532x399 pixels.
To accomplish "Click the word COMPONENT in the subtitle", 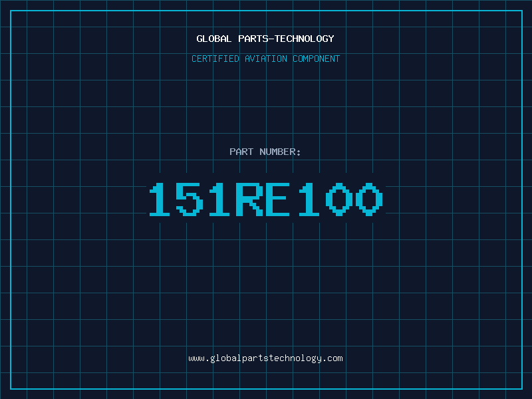I will 317,59.
